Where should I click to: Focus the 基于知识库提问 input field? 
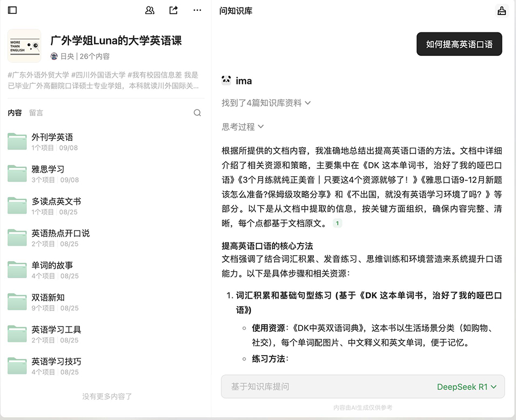click(322, 387)
